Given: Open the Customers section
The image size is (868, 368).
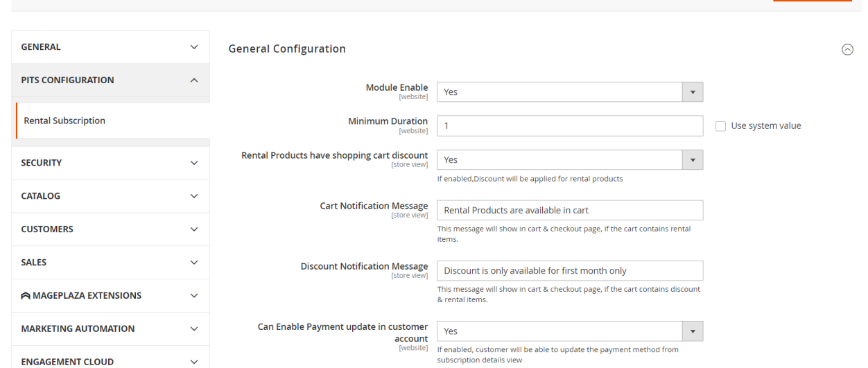Looking at the screenshot, I should coord(110,229).
